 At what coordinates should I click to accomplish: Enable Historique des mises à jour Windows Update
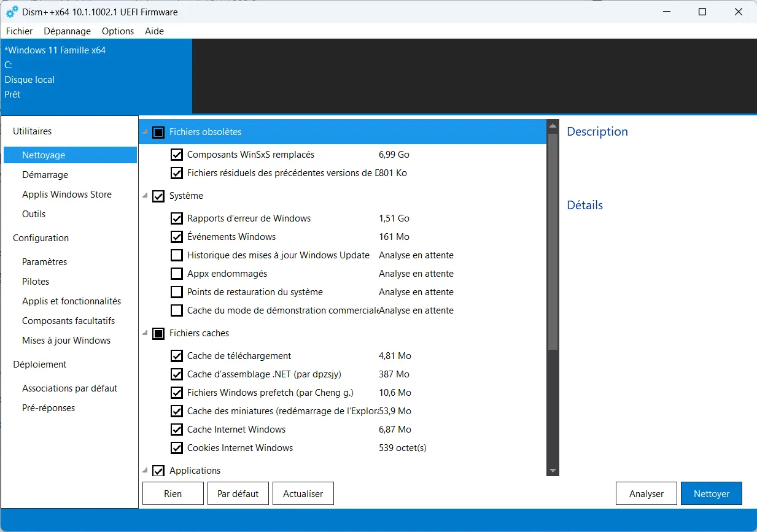click(x=177, y=255)
